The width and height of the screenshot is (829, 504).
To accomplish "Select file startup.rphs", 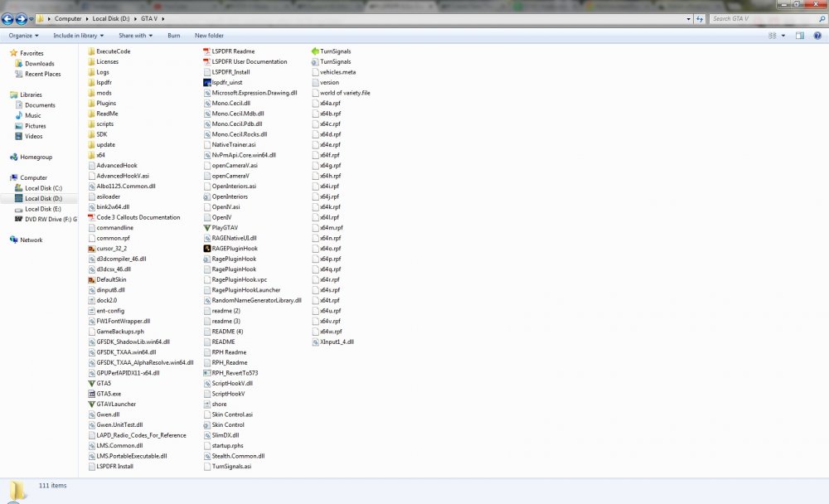I will pyautogui.click(x=224, y=446).
